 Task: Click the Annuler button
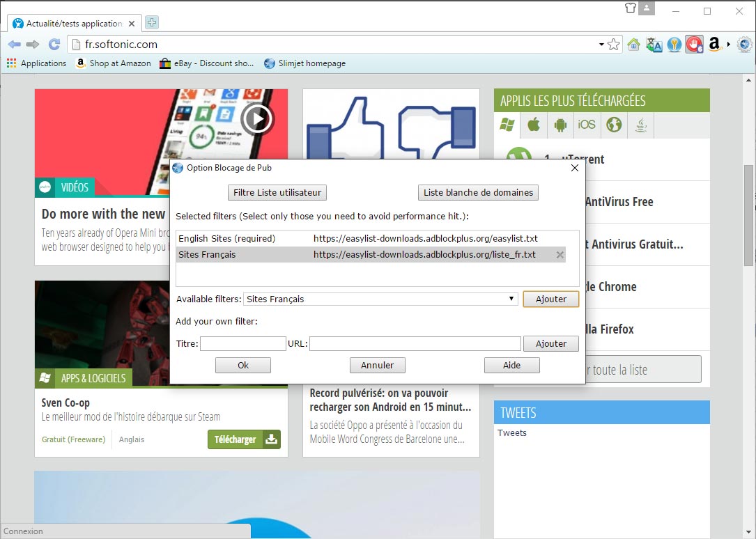point(378,365)
